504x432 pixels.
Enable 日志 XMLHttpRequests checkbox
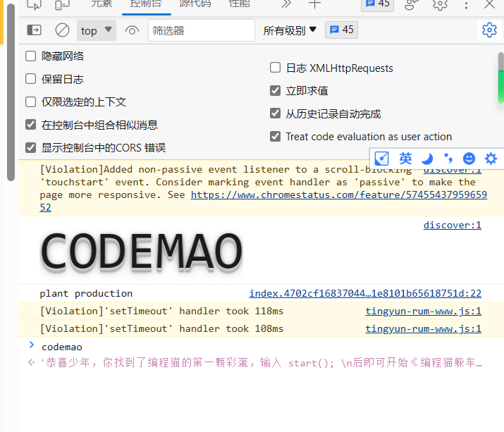coord(275,68)
